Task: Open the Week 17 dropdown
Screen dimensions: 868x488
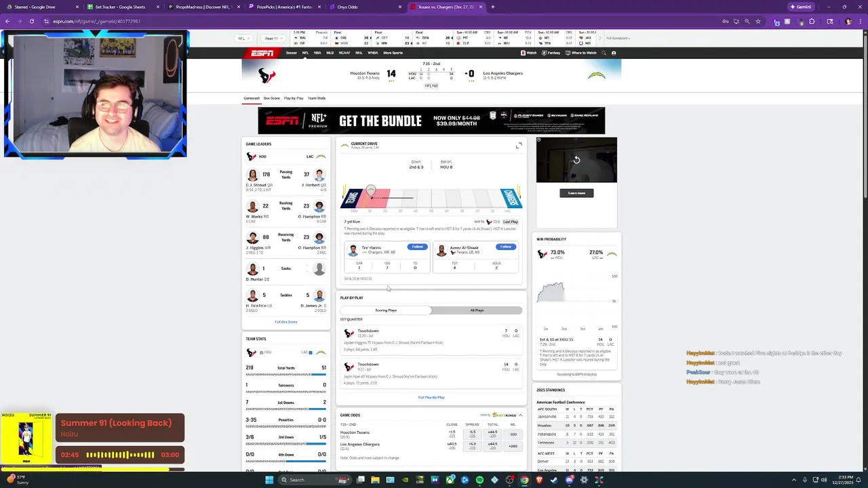Action: coord(273,38)
